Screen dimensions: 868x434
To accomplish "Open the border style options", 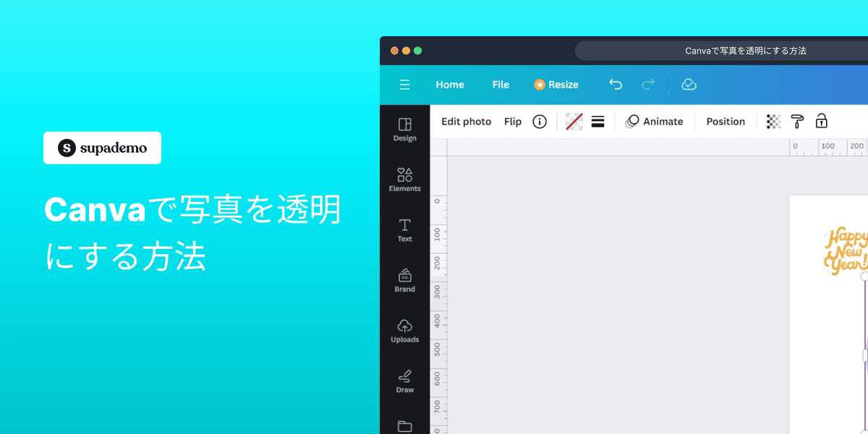I will [597, 122].
